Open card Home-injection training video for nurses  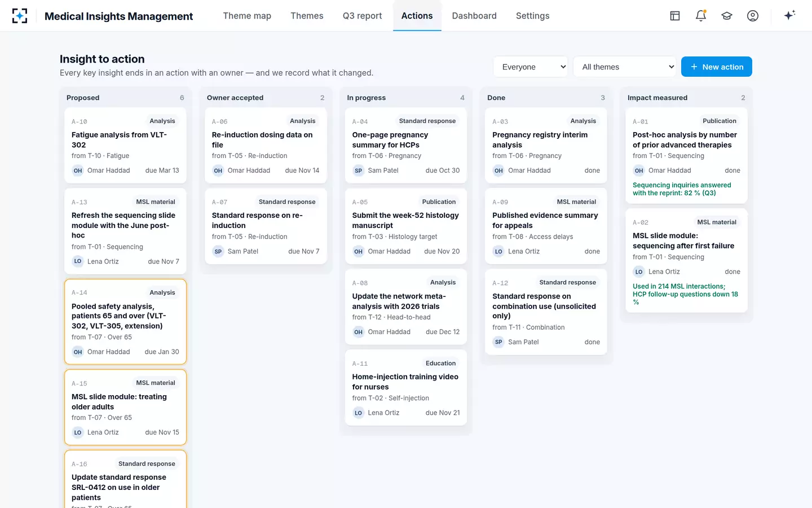click(x=406, y=387)
